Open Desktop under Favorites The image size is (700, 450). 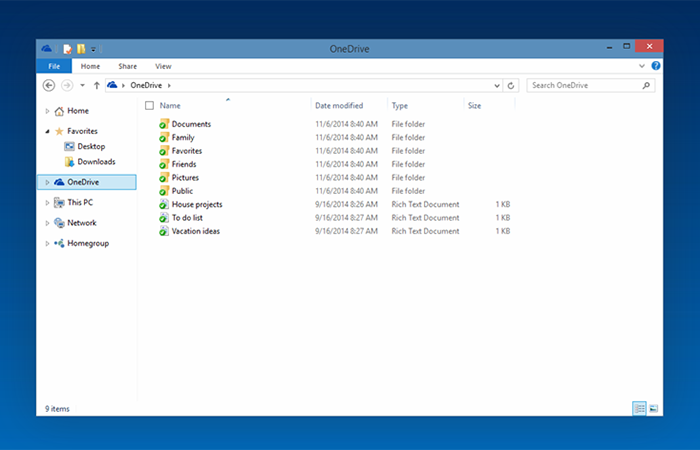click(91, 146)
